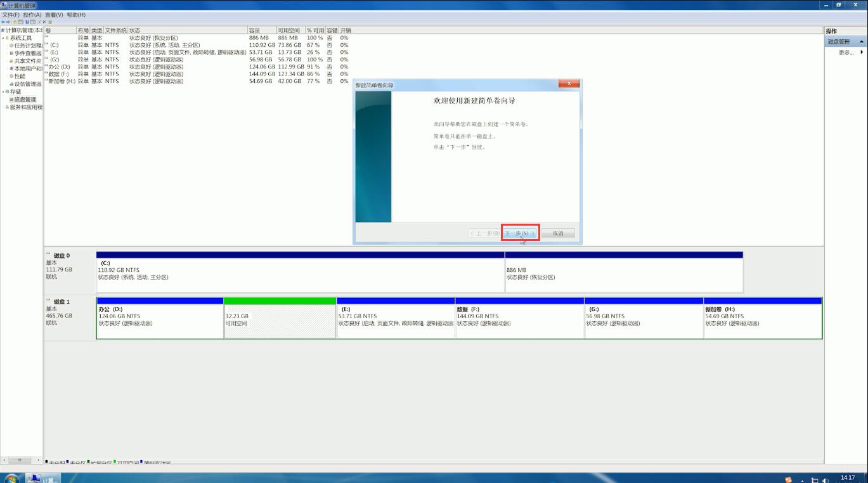Select the 办公 (D:) partition block
The image size is (868, 483).
160,318
